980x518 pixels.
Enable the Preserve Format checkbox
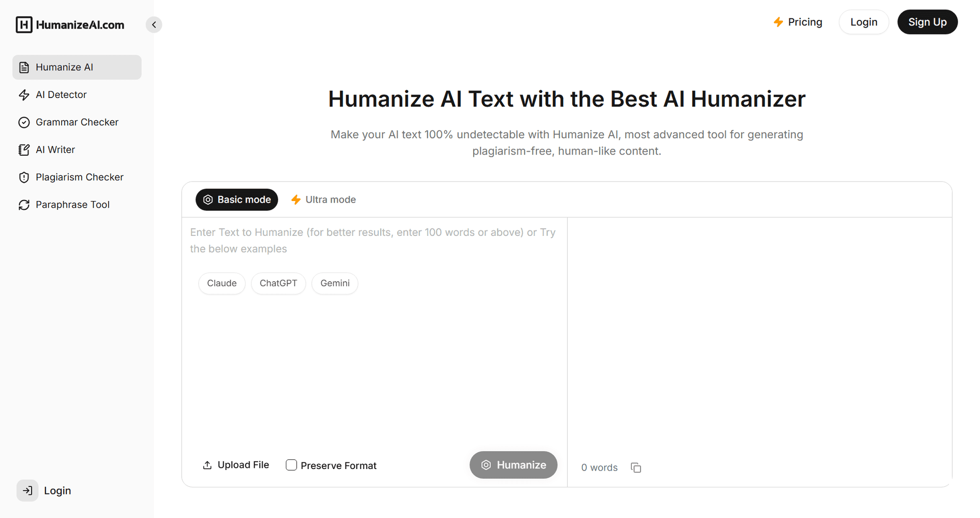click(x=291, y=465)
